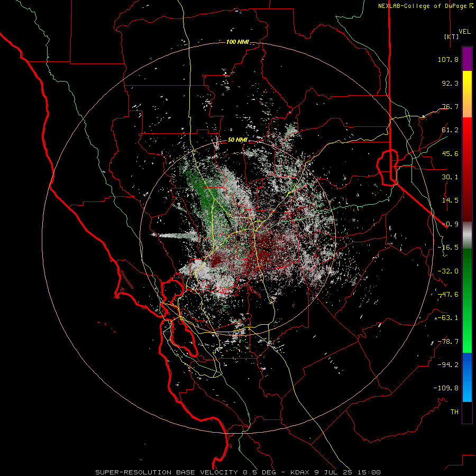Click the NEXLAB-College of DuPage title text
This screenshot has height=476, width=476.
(425, 6)
